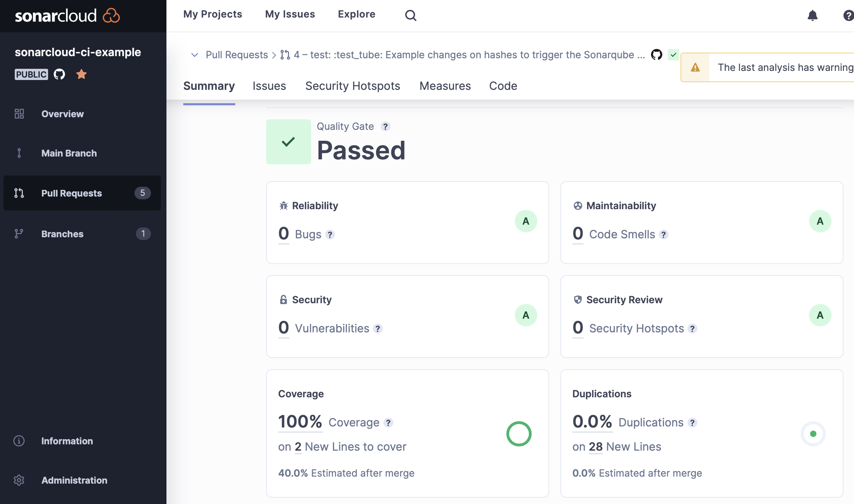Switch to the Security Hotspots tab
854x504 pixels.
(x=353, y=86)
